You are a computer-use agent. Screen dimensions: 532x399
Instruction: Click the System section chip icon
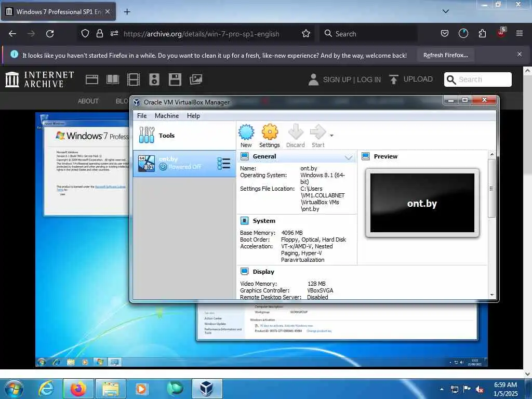[244, 221]
